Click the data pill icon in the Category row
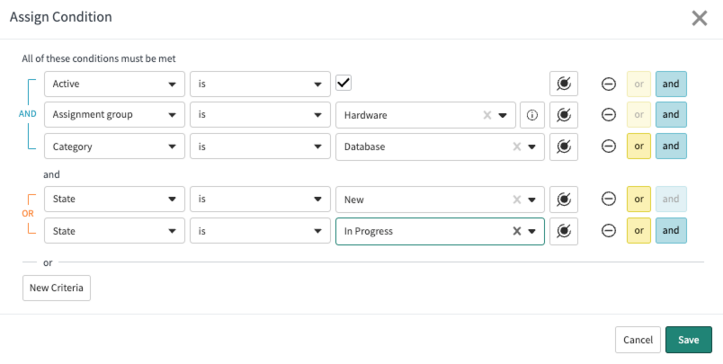The image size is (723, 364). [x=563, y=147]
